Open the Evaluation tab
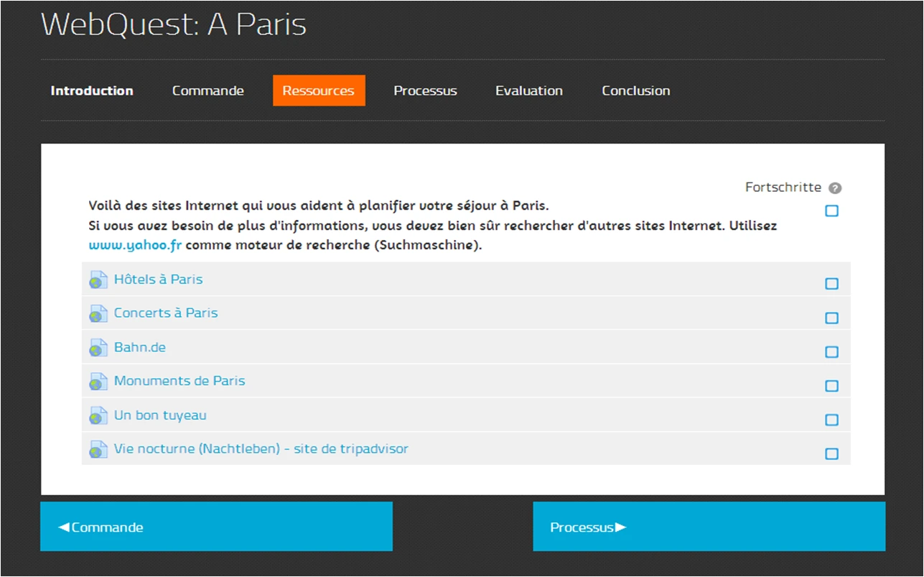Image resolution: width=924 pixels, height=577 pixels. click(x=528, y=91)
